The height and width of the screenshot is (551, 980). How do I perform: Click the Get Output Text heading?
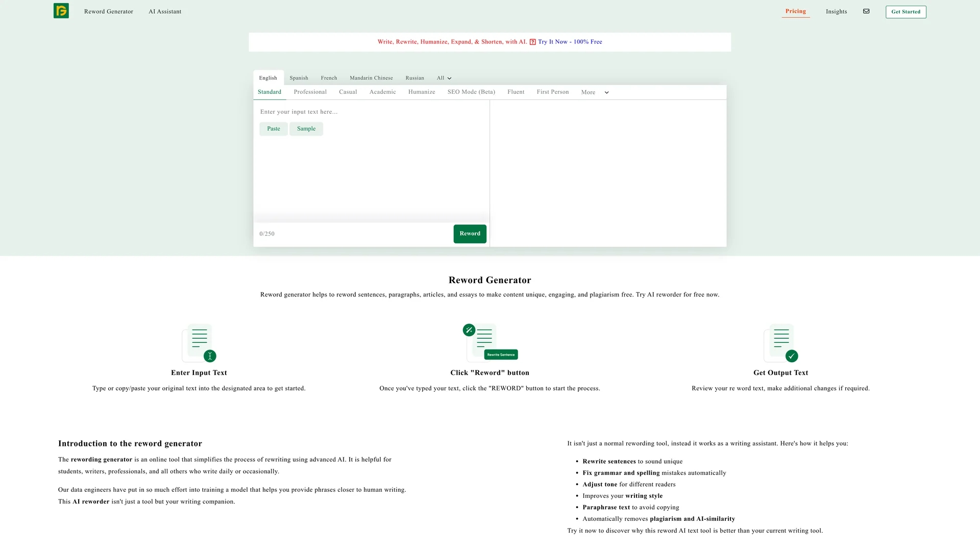(780, 373)
